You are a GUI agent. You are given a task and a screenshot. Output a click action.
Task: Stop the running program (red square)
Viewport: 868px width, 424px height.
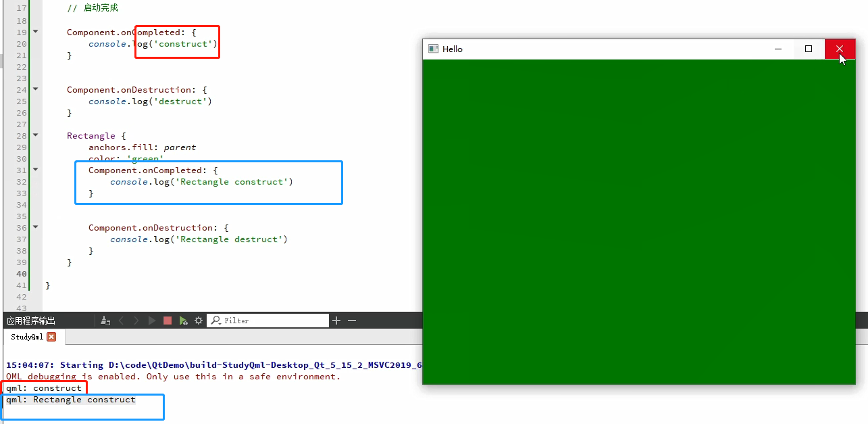click(x=168, y=321)
